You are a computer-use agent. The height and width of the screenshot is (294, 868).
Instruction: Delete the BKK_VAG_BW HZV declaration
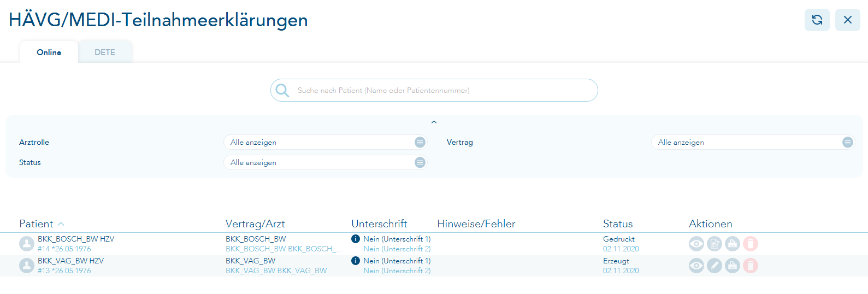click(751, 266)
